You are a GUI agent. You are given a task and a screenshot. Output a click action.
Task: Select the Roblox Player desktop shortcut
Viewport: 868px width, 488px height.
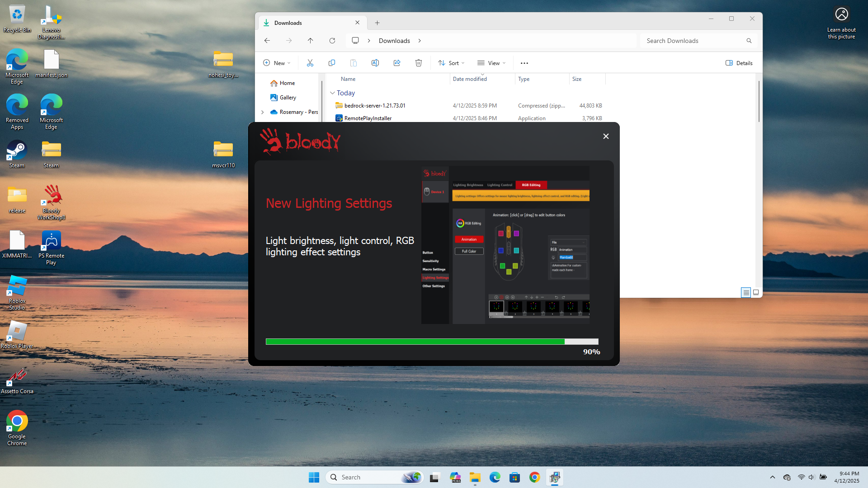pyautogui.click(x=17, y=335)
